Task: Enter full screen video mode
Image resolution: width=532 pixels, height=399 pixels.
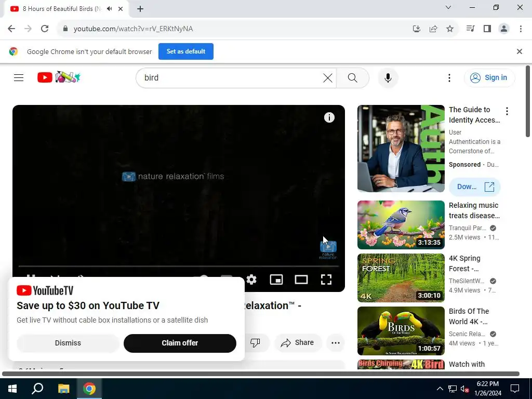Action: pyautogui.click(x=326, y=280)
